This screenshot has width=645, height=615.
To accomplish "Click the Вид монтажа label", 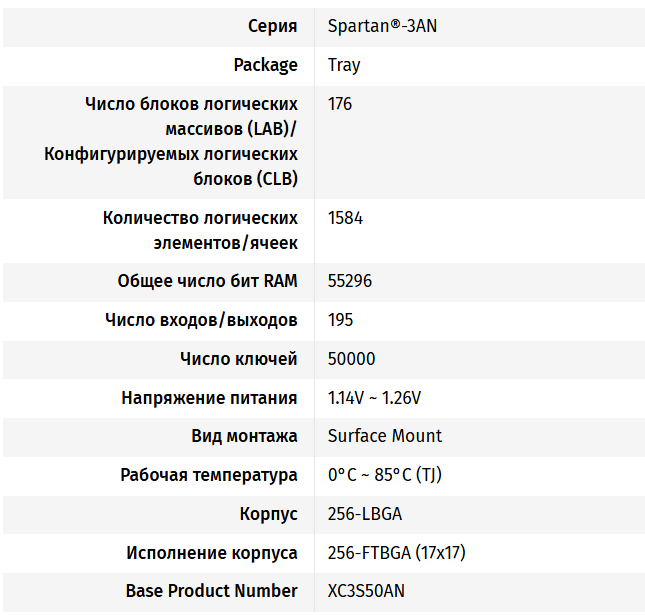I will pyautogui.click(x=244, y=436).
